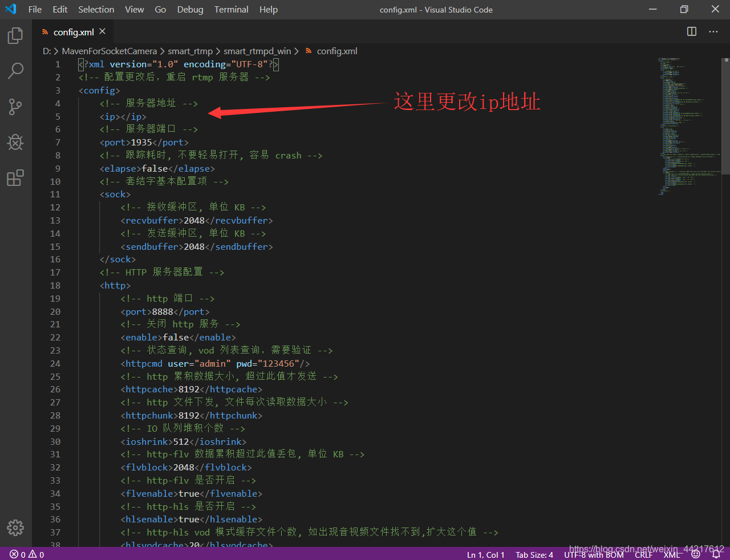Click line number 11 in gutter
This screenshot has width=730, height=560.
55,194
